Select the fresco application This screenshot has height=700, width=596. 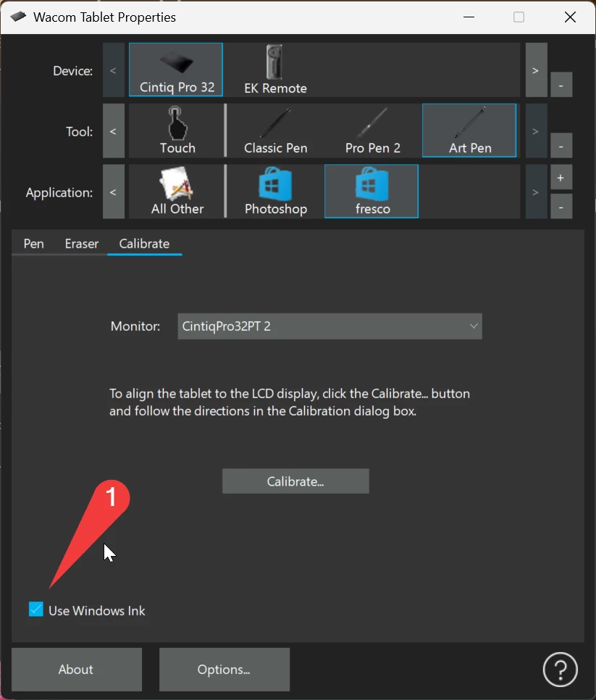click(372, 191)
